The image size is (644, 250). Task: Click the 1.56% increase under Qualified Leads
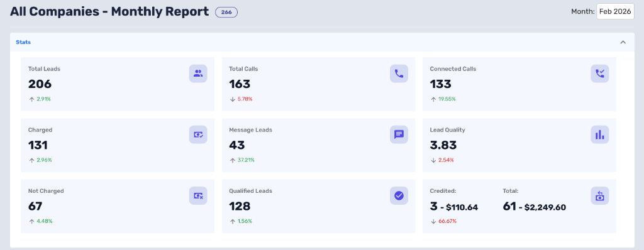pyautogui.click(x=245, y=221)
